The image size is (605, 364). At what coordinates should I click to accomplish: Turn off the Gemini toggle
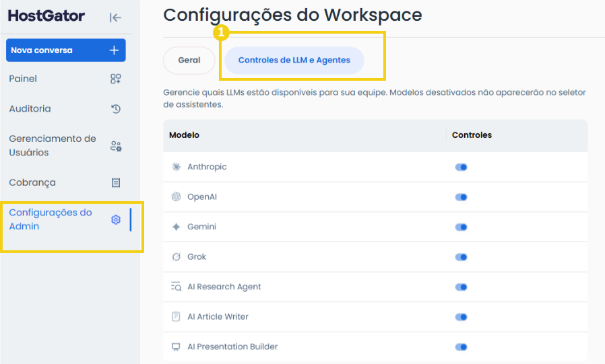pos(461,227)
